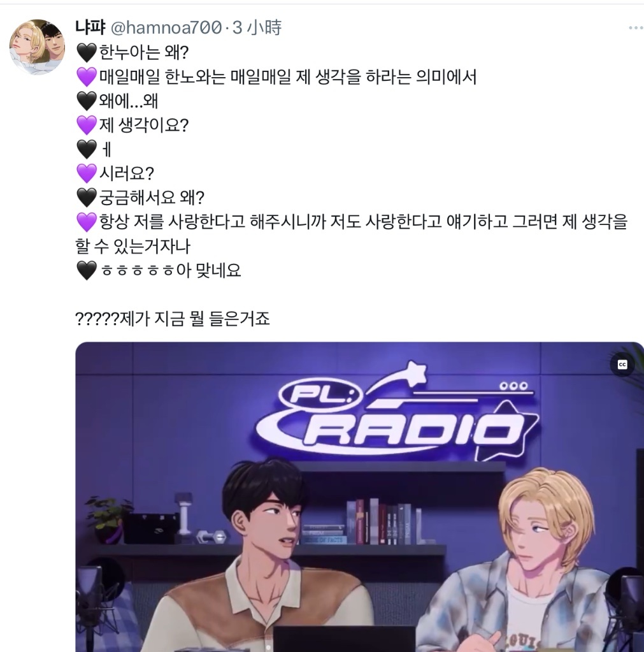Toggle closed captions with CC badge
644x652 pixels.
click(x=622, y=365)
